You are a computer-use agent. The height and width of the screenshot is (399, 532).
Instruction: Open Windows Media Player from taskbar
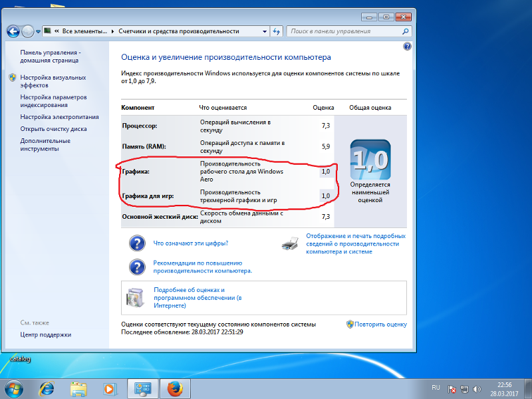110,389
